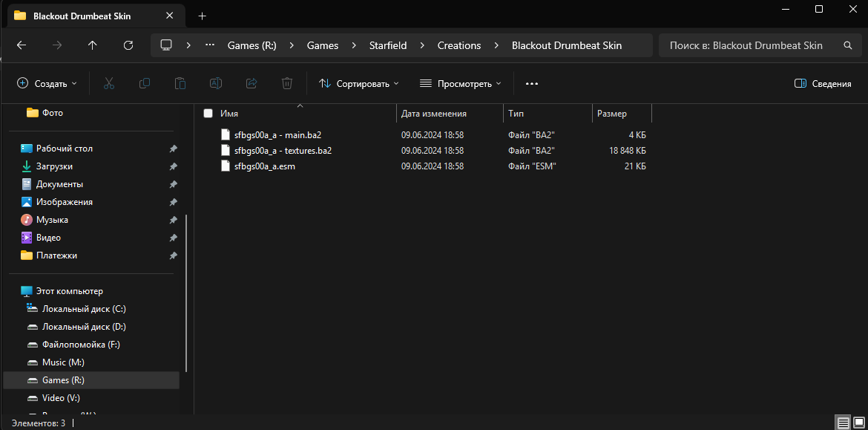Click the Cut scissors icon
Image resolution: width=868 pixels, height=430 pixels.
point(108,84)
